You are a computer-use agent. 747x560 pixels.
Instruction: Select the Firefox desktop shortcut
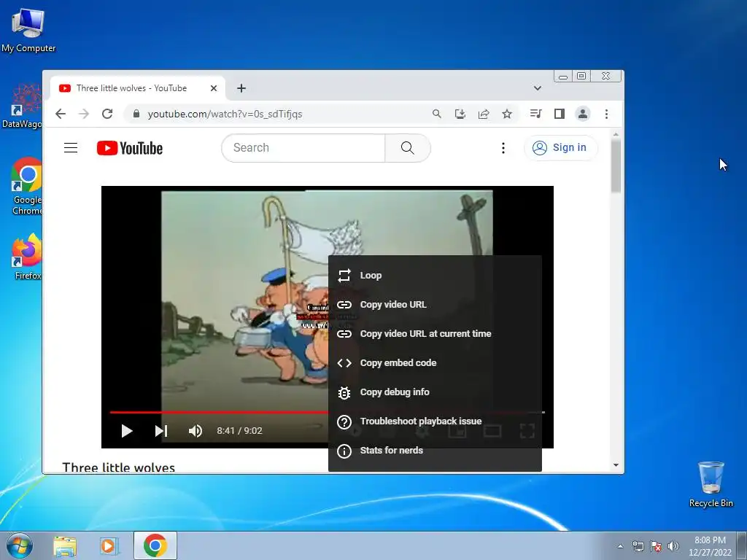pyautogui.click(x=27, y=256)
